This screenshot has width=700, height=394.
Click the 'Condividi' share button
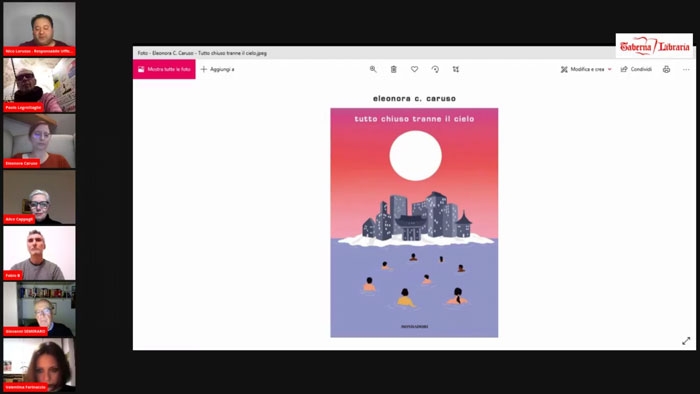tap(636, 69)
